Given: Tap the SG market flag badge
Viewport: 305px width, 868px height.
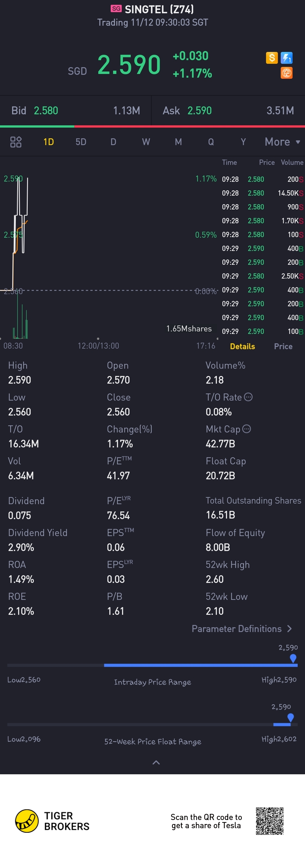Looking at the screenshot, I should 116,8.
